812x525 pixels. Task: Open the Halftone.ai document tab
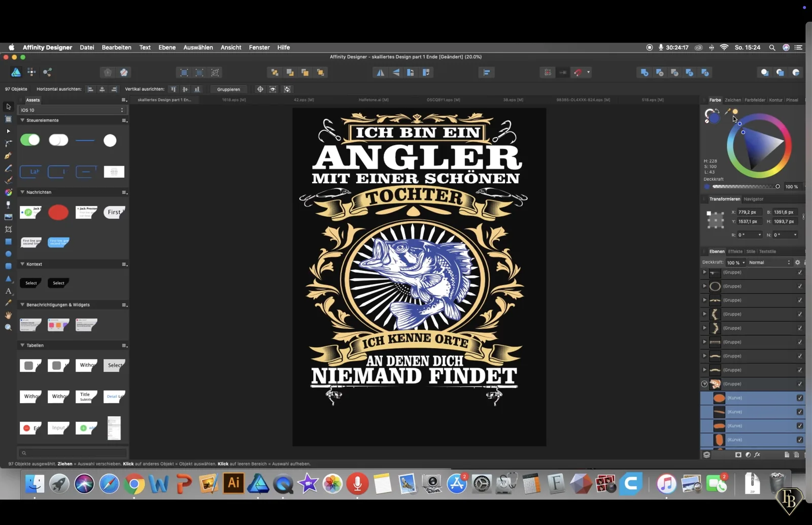pyautogui.click(x=374, y=100)
